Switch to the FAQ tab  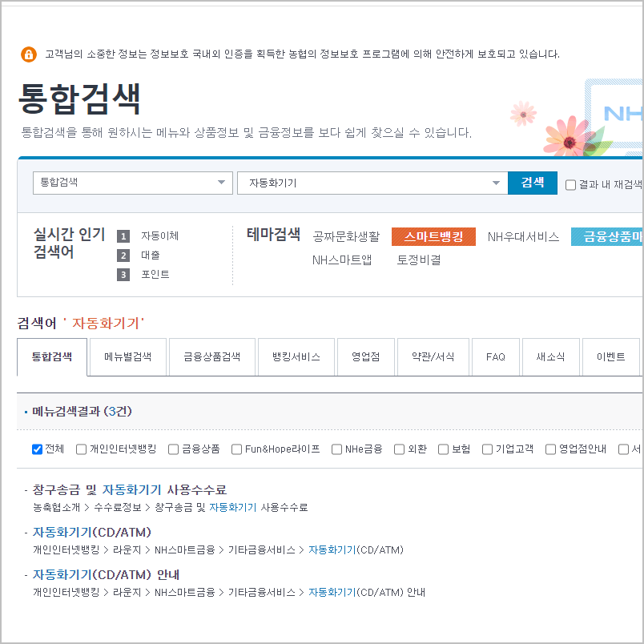(495, 357)
